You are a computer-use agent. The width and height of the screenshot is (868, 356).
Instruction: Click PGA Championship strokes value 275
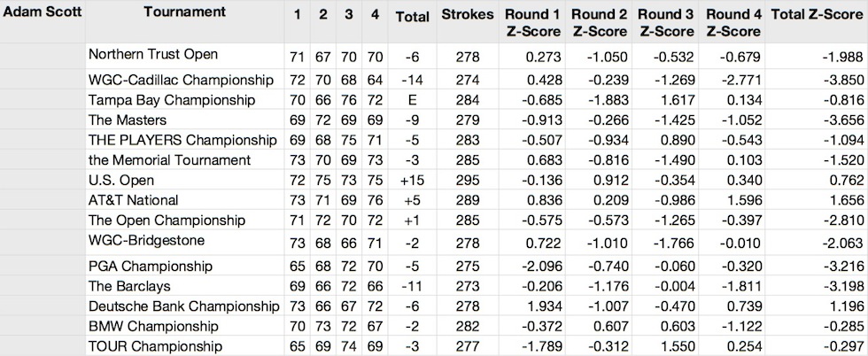(468, 267)
